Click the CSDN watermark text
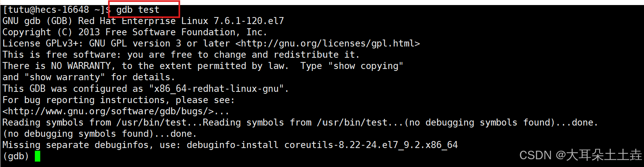 point(580,155)
